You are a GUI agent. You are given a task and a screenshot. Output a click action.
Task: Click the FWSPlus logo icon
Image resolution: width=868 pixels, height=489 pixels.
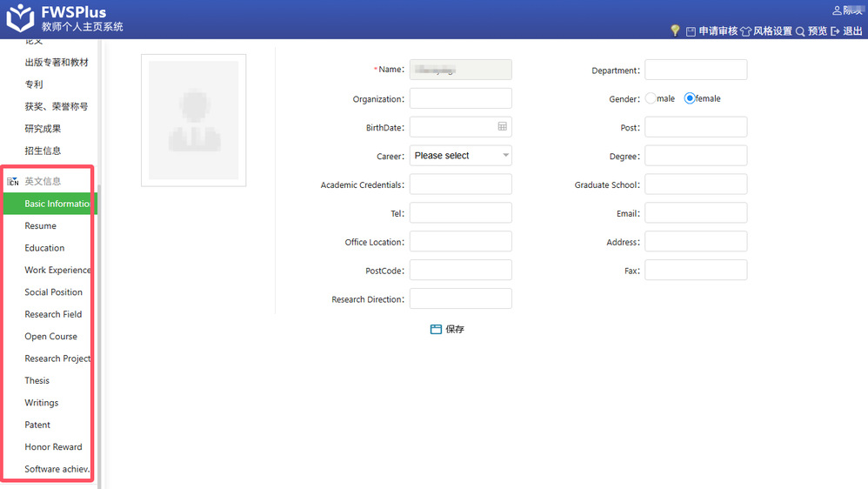(x=20, y=17)
